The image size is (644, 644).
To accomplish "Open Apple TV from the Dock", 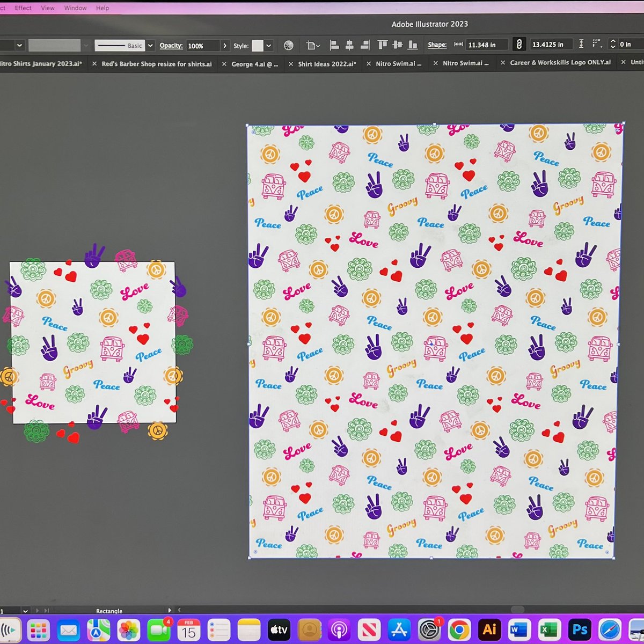I will [279, 630].
